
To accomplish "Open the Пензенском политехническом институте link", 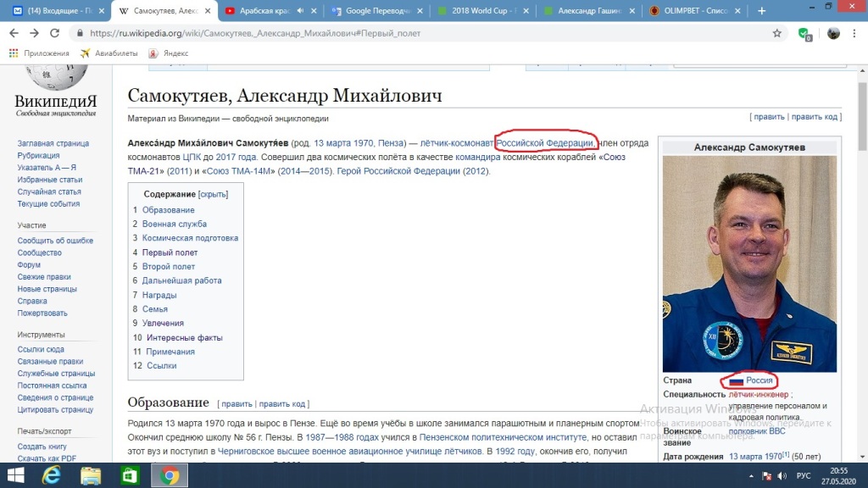I will (x=503, y=437).
